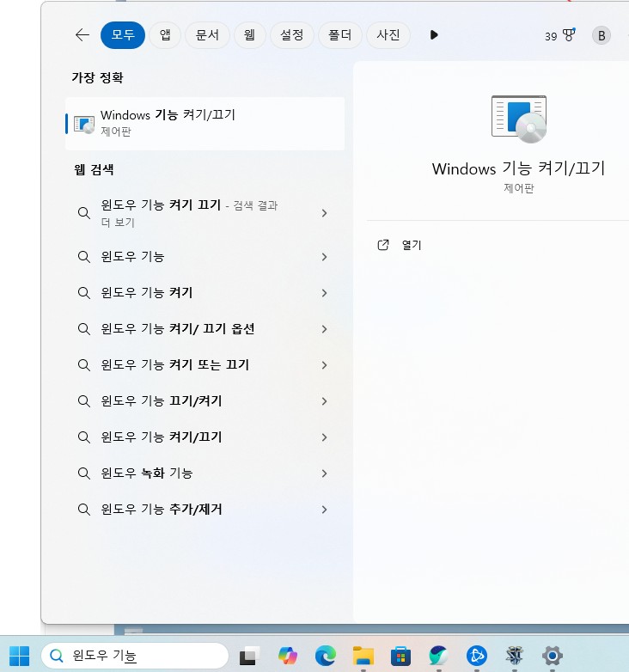Switch to the 웹 filter tab
The image size is (629, 672).
(x=250, y=35)
